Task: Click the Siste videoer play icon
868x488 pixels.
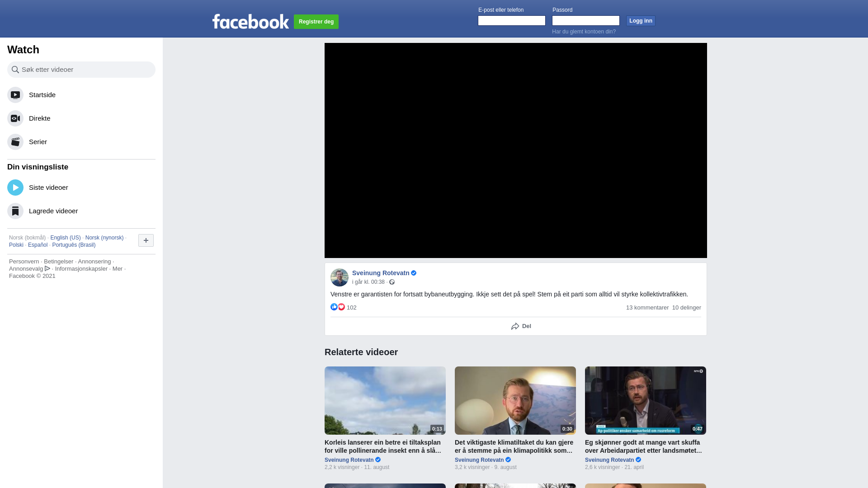Action: (x=15, y=188)
